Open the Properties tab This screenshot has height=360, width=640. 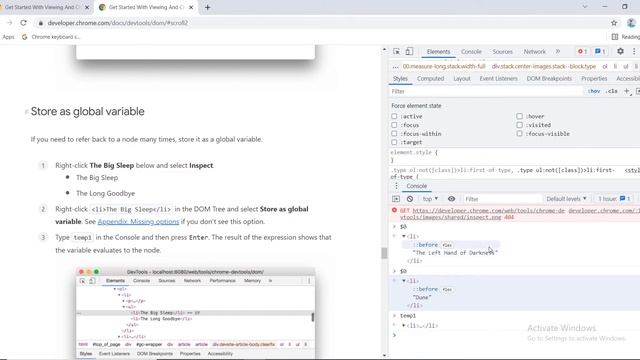tap(594, 78)
